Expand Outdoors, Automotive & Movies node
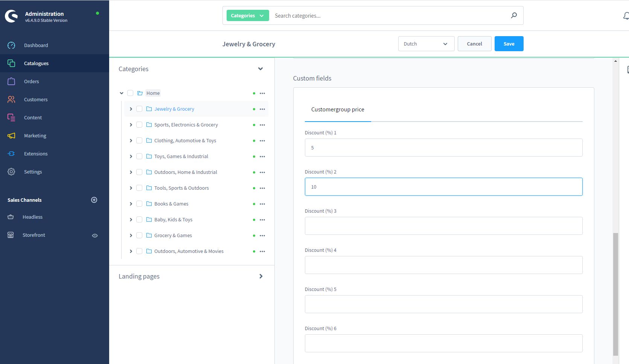Viewport: 629px width, 364px height. click(x=131, y=251)
